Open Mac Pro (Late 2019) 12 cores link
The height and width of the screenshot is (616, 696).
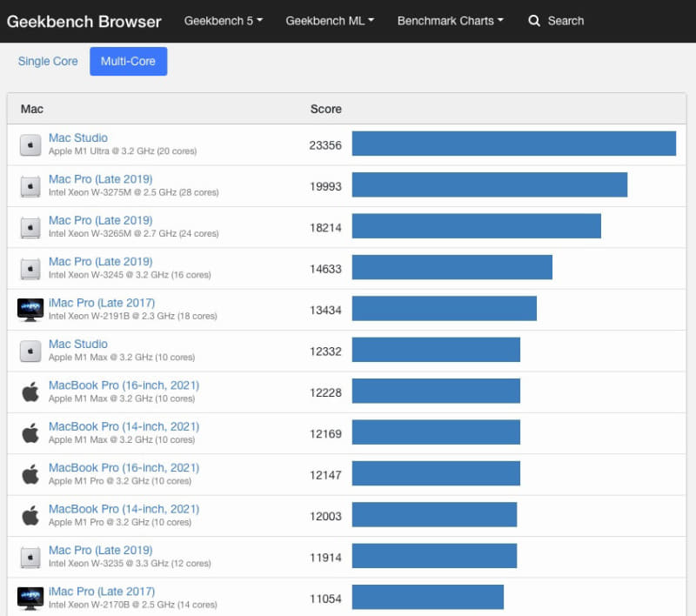[x=100, y=551]
